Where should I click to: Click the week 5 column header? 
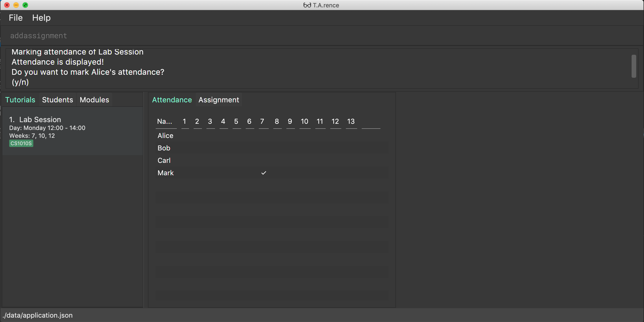point(236,121)
